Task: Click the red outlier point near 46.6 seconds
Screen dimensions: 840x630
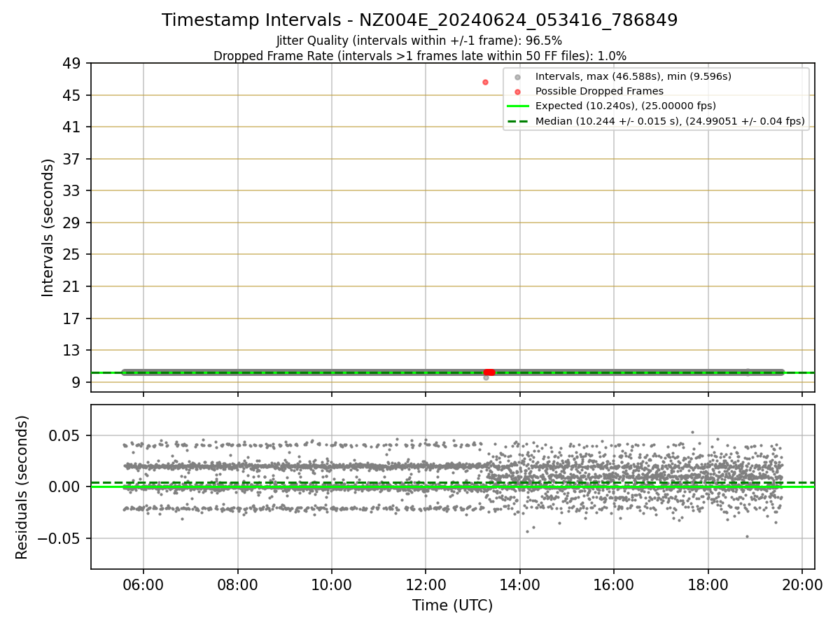Action: (x=485, y=82)
